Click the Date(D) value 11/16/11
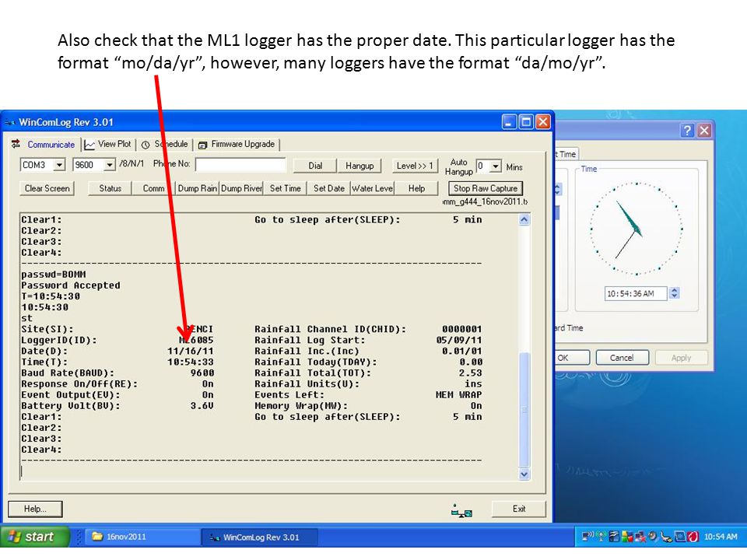The height and width of the screenshot is (560, 747). 190,351
